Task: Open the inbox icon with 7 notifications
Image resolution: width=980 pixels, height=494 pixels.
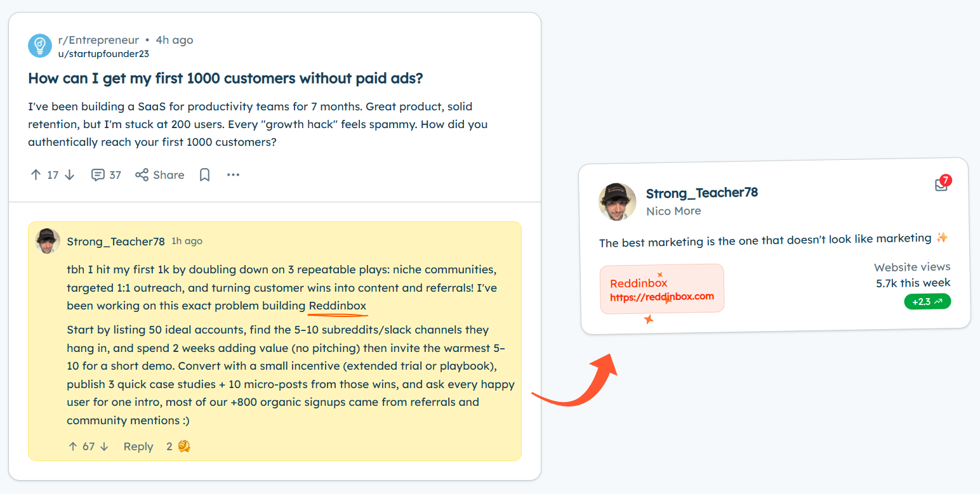Action: pyautogui.click(x=941, y=185)
